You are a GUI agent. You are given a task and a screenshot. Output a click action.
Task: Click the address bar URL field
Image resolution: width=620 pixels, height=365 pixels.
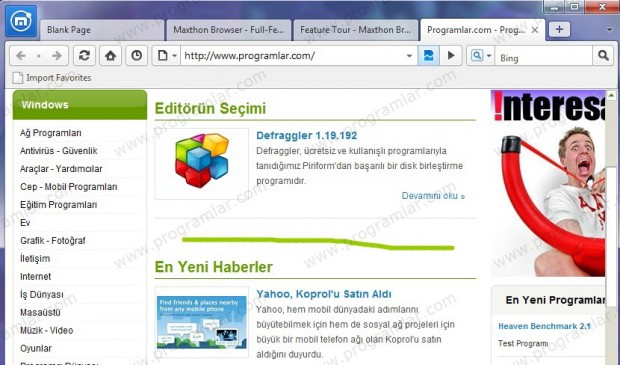[x=293, y=56]
